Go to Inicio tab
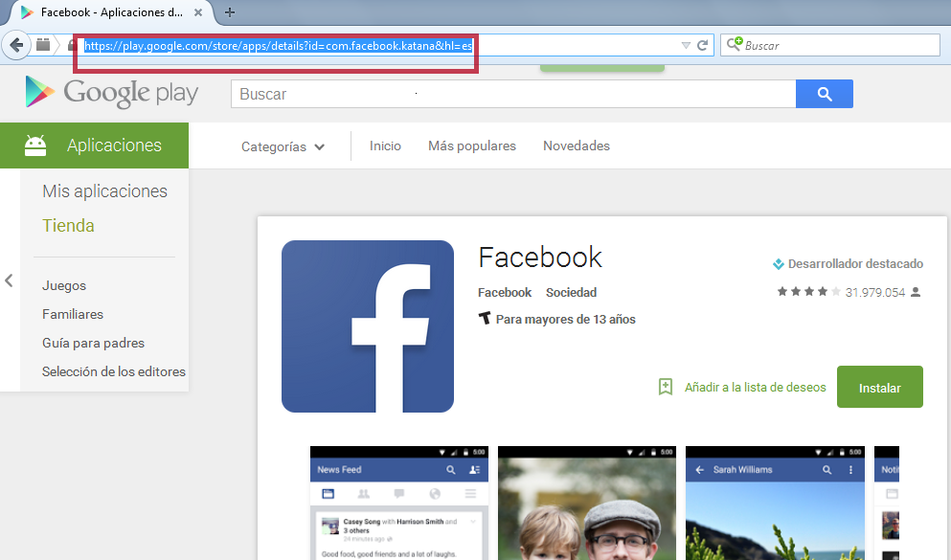The image size is (951, 560). click(385, 146)
